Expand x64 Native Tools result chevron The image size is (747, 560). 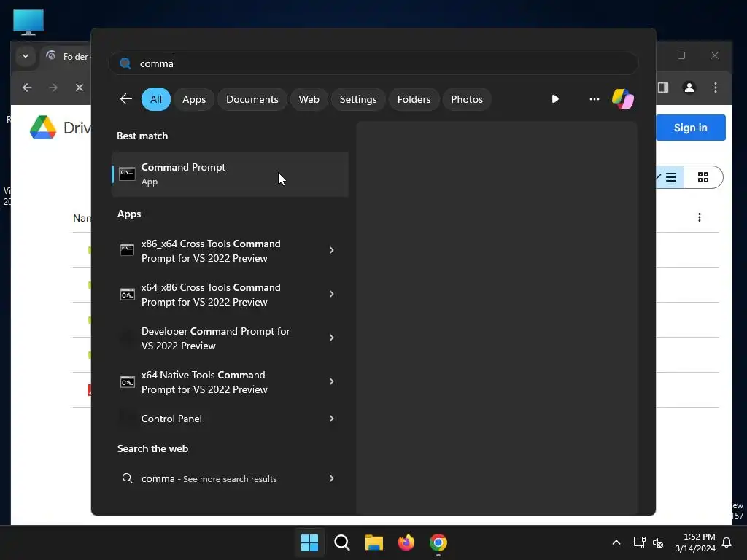coord(332,381)
